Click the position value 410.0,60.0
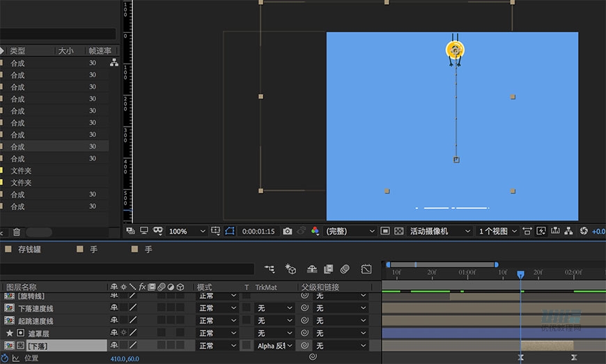606x364 pixels. pyautogui.click(x=125, y=359)
